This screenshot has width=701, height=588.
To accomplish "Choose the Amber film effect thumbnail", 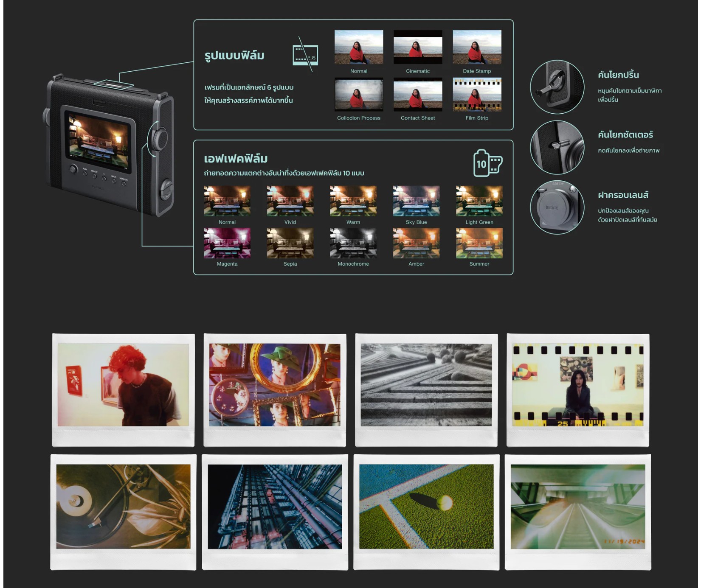I will click(416, 243).
